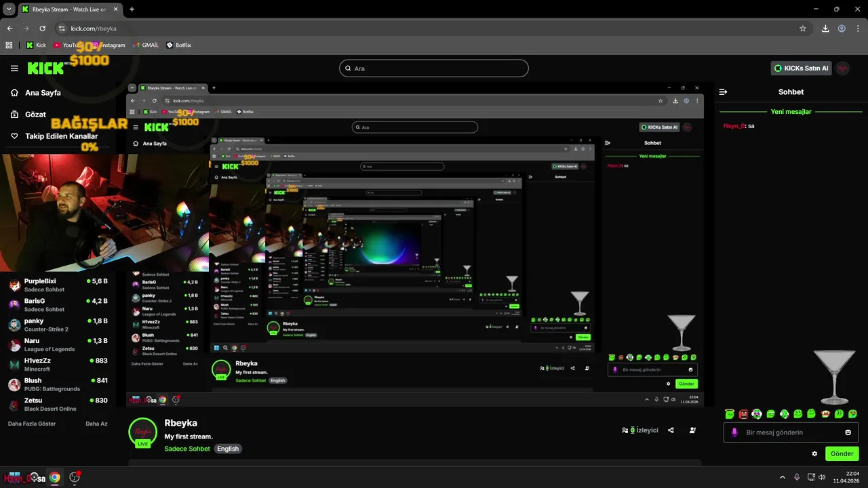Click the Bir mesaj gönderin message field
This screenshot has width=868, height=488.
(x=791, y=432)
